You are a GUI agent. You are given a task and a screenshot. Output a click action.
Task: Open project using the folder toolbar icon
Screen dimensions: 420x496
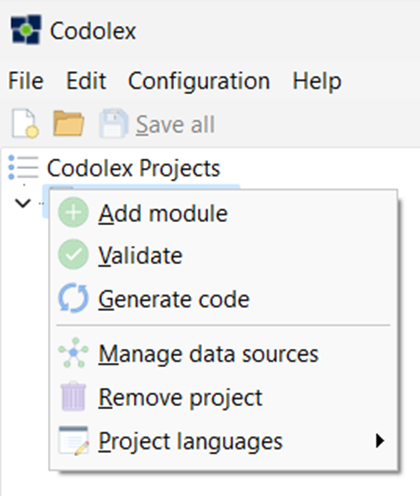tap(68, 124)
